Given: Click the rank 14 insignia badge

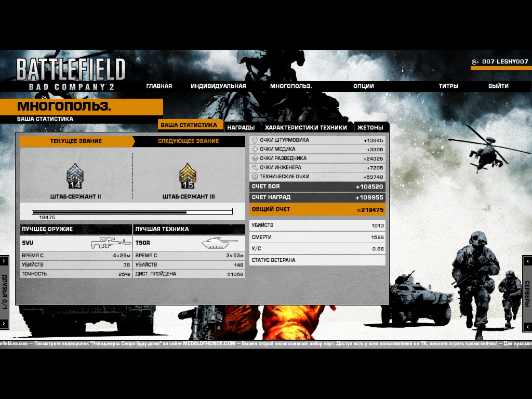Looking at the screenshot, I should (x=75, y=176).
